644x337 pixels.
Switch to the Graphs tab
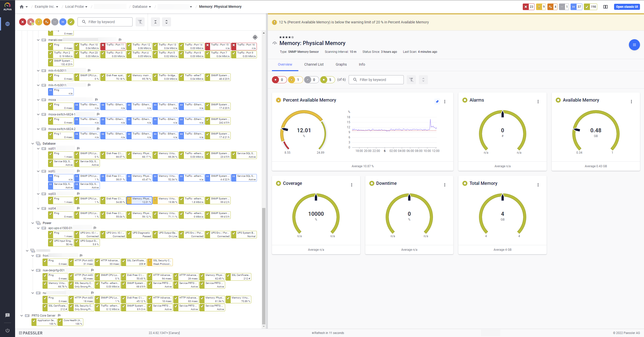tap(341, 64)
